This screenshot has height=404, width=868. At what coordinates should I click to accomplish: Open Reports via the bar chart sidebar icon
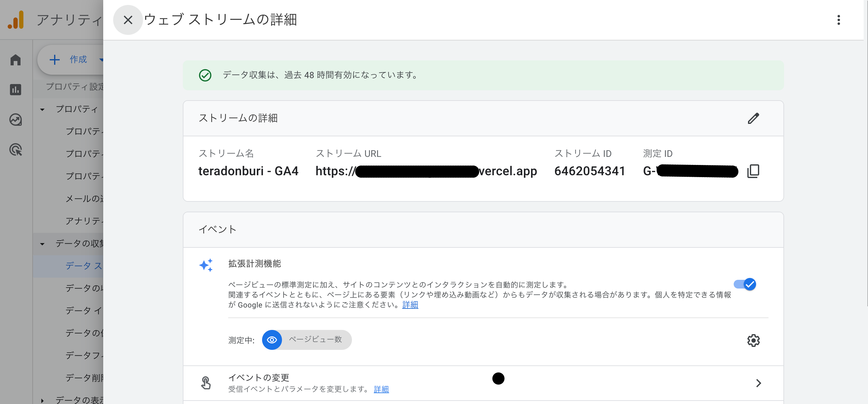coord(16,90)
